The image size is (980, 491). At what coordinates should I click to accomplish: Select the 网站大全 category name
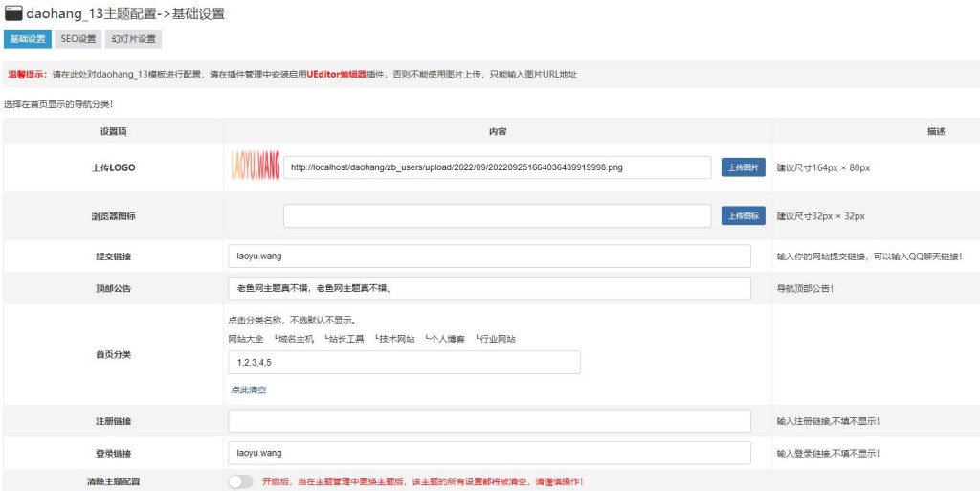246,339
